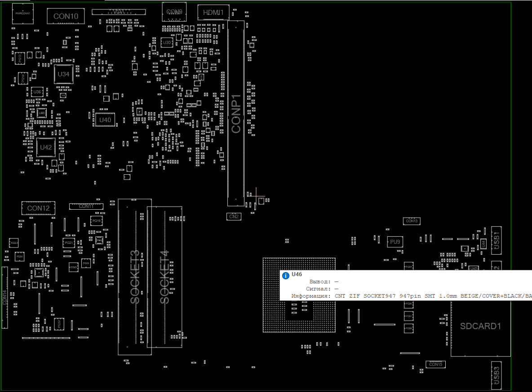This screenshot has width=532, height=392.
Task: Select the SDCARD1 card reader component
Action: 480,326
